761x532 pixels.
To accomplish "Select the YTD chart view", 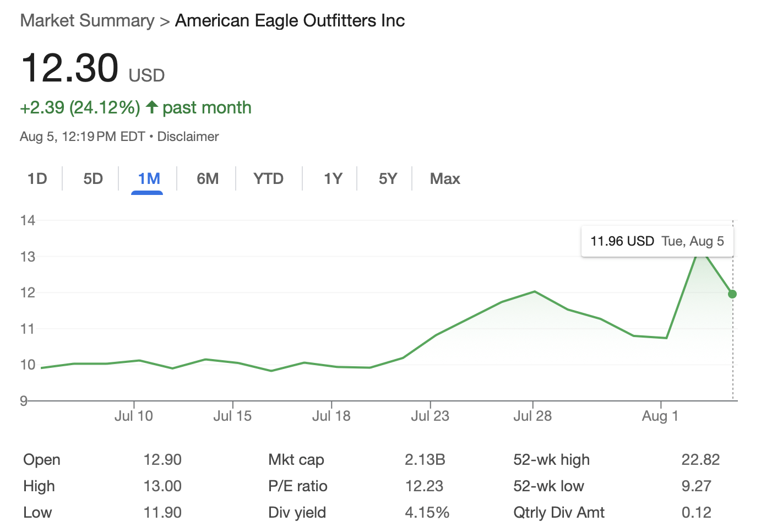I will point(268,178).
